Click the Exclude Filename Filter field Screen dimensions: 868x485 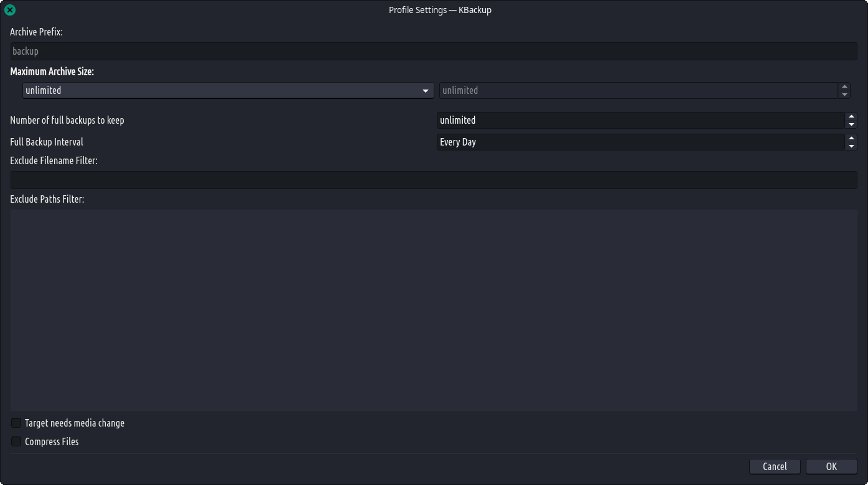coord(434,180)
